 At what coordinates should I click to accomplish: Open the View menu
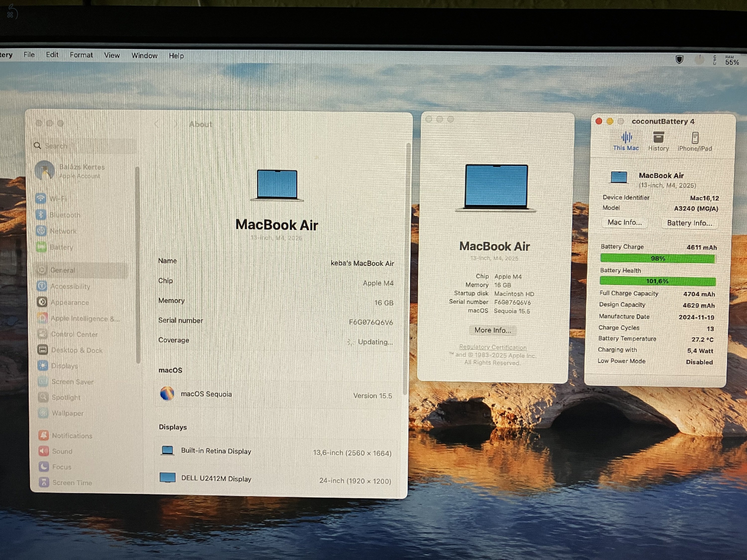(x=112, y=55)
